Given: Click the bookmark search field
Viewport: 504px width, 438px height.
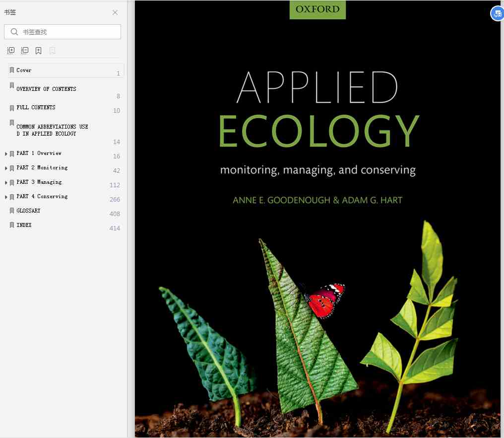Looking at the screenshot, I should click(x=63, y=32).
